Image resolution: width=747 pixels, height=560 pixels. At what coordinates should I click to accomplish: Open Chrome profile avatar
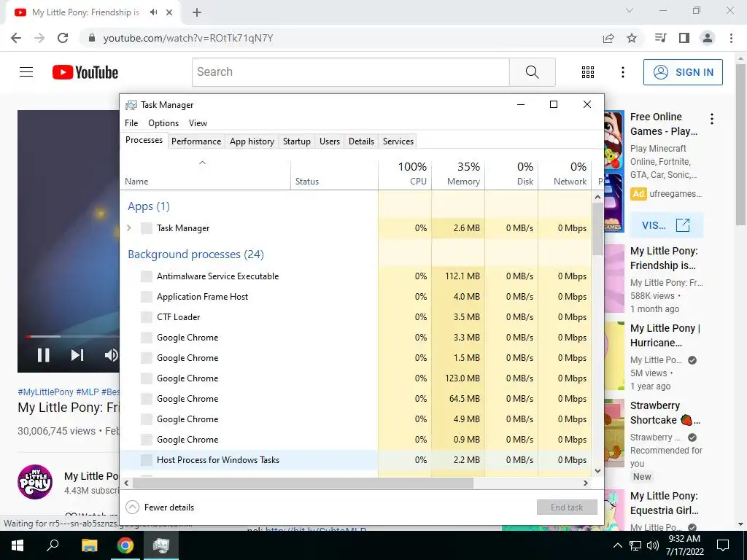pos(708,38)
